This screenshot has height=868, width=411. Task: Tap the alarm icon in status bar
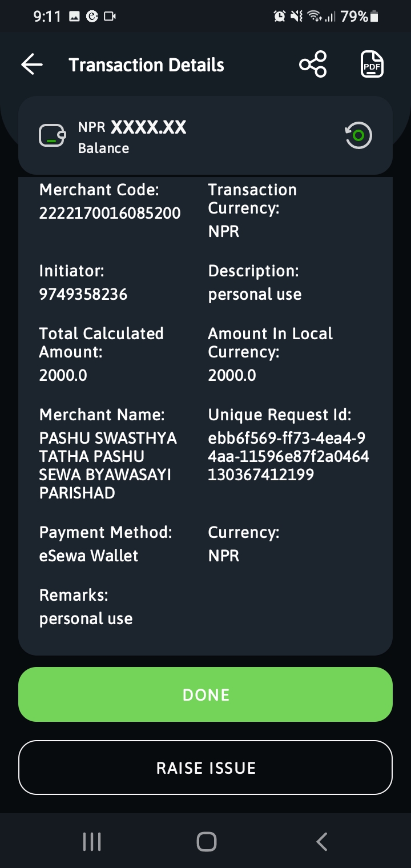click(x=279, y=17)
